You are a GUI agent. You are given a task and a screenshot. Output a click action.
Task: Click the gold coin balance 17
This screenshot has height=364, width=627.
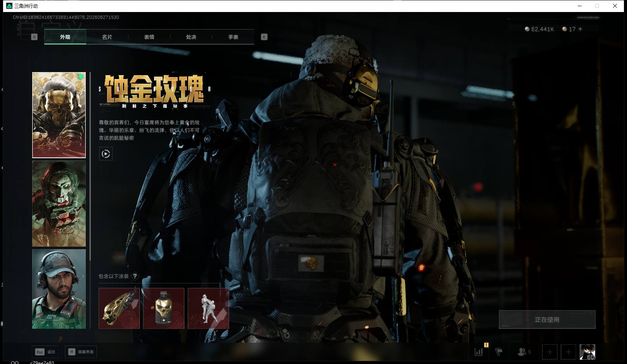tap(569, 29)
